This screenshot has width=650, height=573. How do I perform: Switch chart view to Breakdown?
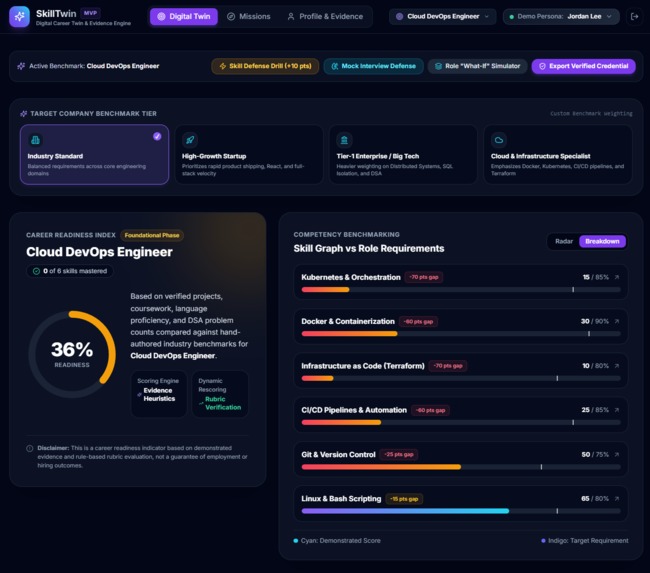pos(602,241)
